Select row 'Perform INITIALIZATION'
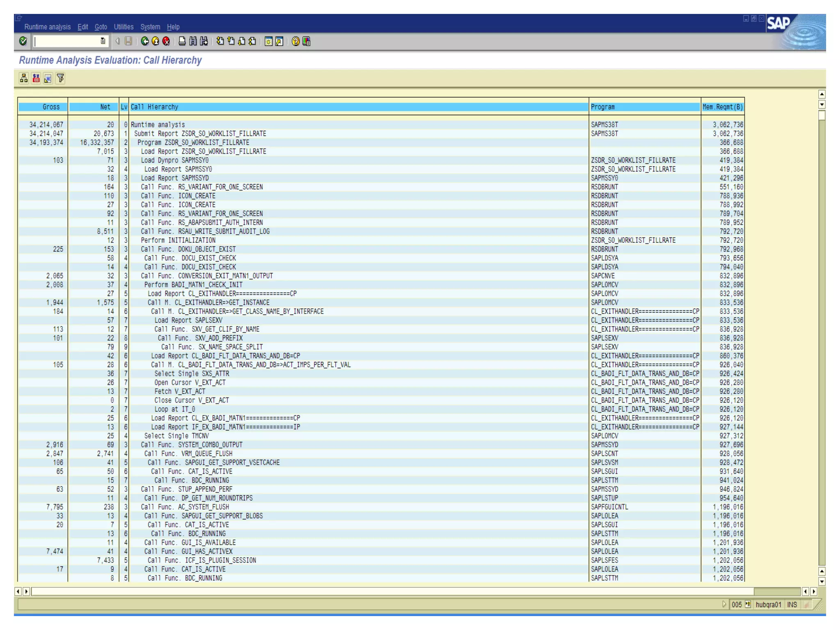The height and width of the screenshot is (630, 840). tap(381, 240)
